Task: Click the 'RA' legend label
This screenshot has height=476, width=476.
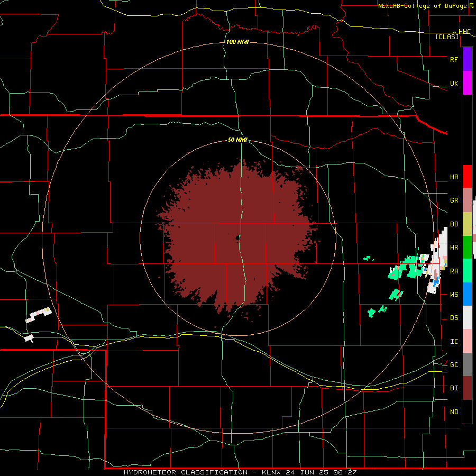Action: [x=454, y=271]
